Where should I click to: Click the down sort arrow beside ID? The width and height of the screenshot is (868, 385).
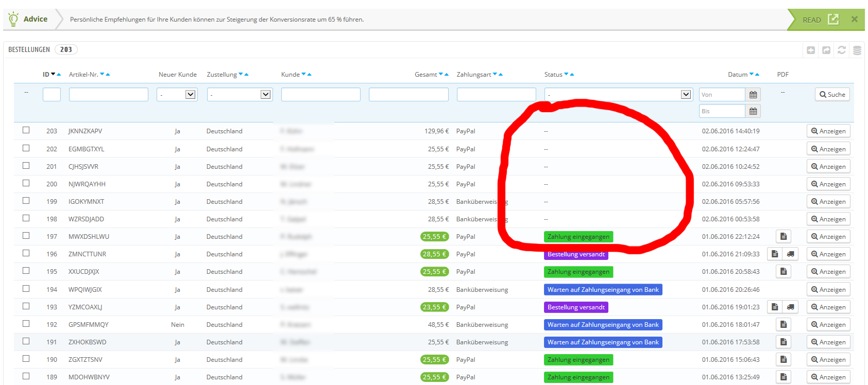click(x=53, y=74)
